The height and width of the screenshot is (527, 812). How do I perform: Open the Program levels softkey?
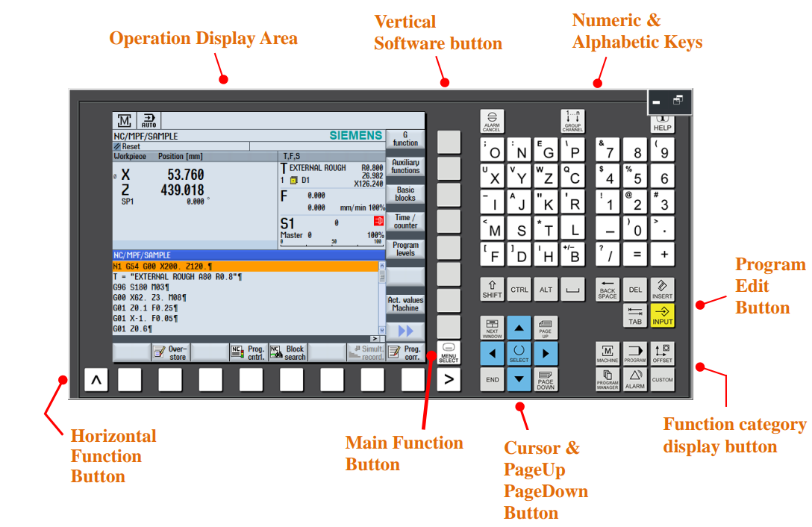[405, 249]
